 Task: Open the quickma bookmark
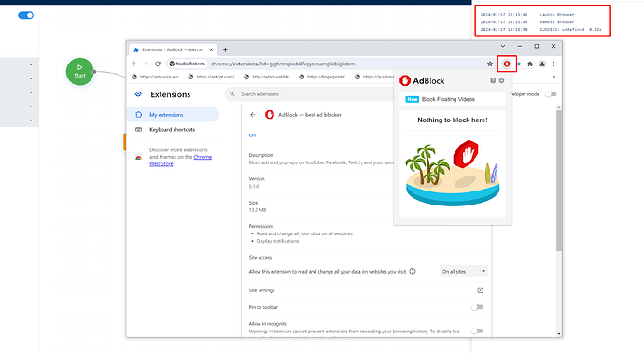(373, 77)
